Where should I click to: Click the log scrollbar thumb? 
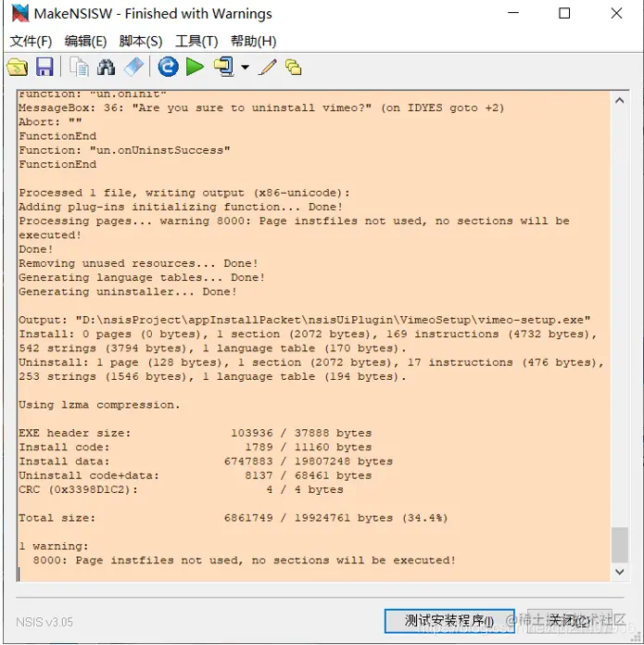pyautogui.click(x=619, y=544)
